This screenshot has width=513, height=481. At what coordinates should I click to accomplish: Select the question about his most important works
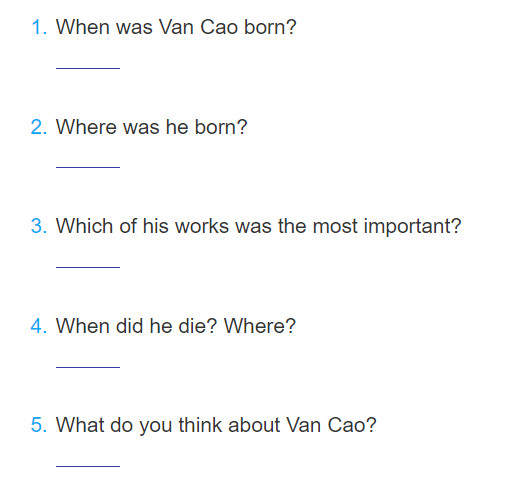point(259,227)
